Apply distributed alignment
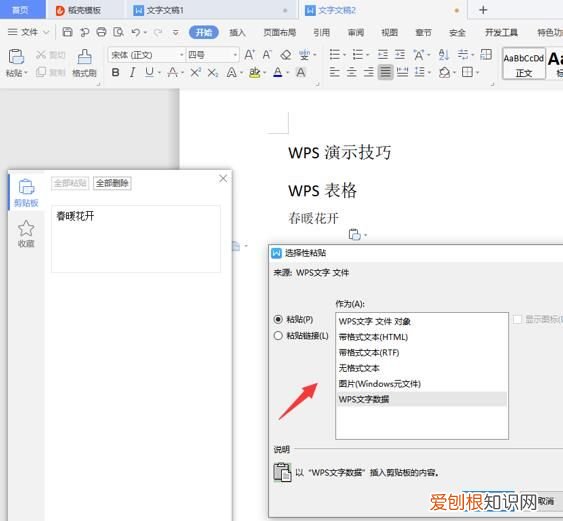 [402, 72]
